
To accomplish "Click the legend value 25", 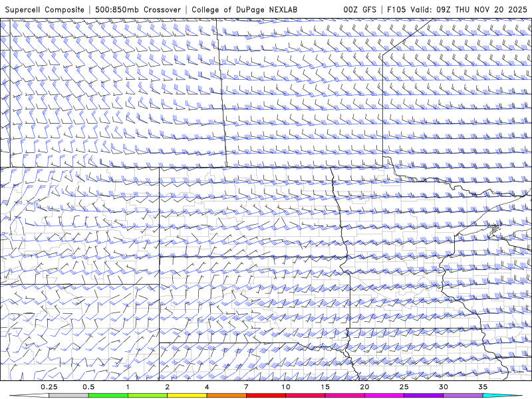I will (404, 387).
